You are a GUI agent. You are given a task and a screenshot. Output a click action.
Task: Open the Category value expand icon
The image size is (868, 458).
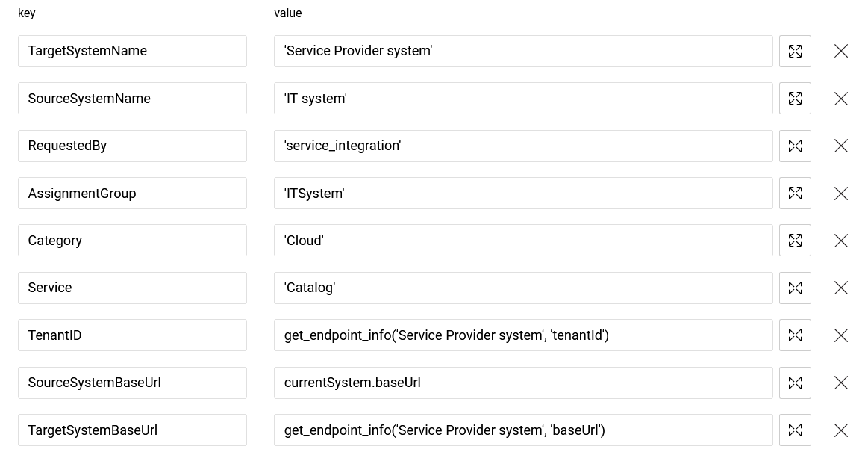click(x=795, y=240)
